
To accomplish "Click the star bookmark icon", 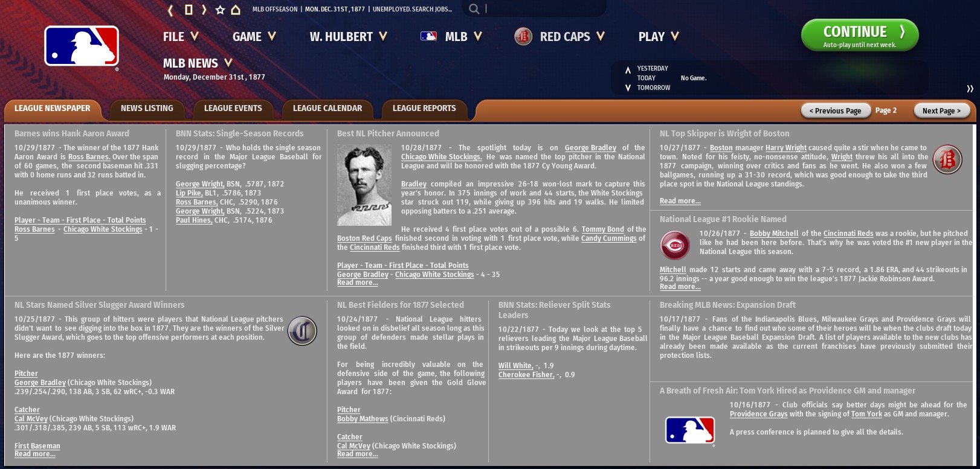I will pyautogui.click(x=220, y=10).
